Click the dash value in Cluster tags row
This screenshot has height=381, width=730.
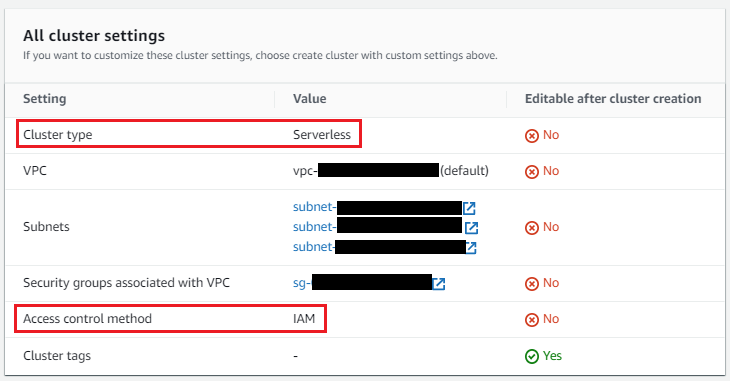[296, 356]
